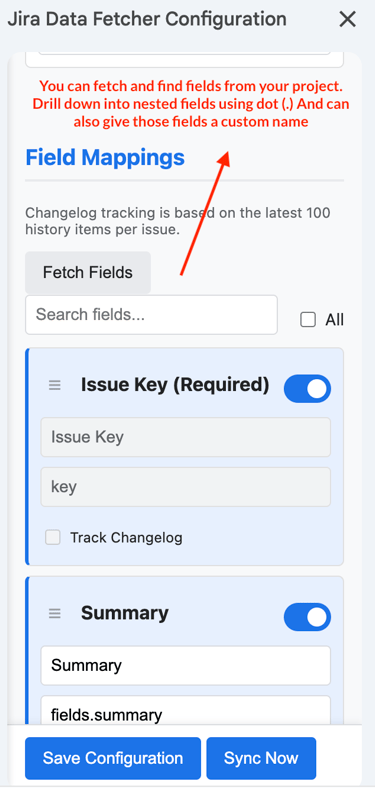Start a sync with Sync Now
Viewport: 375px width, 788px height.
click(x=261, y=758)
